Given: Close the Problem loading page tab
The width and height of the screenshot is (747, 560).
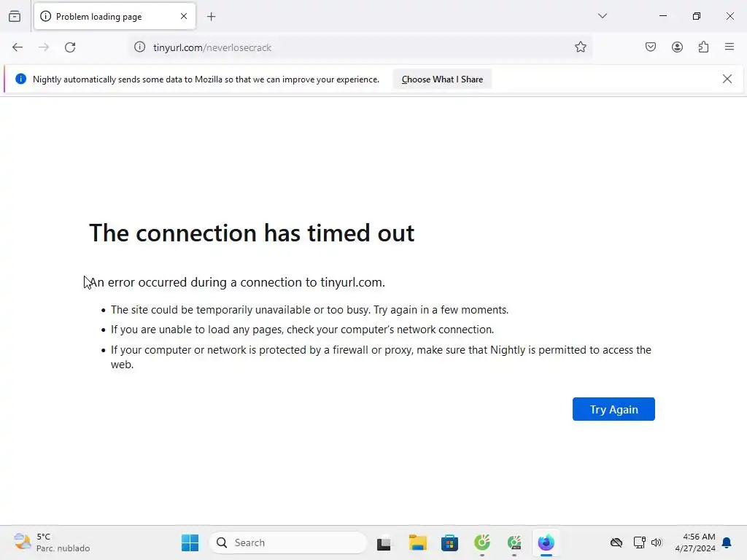Looking at the screenshot, I should coord(184,16).
